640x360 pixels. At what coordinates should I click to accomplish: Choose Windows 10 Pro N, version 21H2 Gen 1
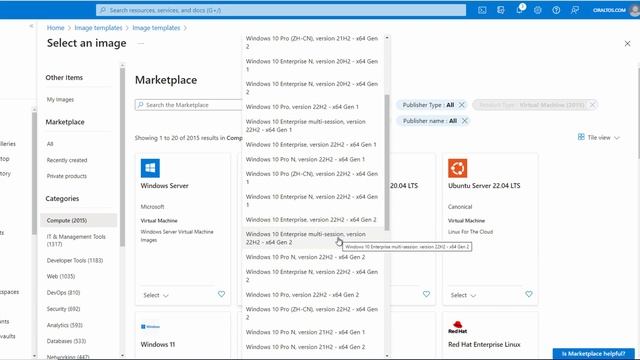313,332
